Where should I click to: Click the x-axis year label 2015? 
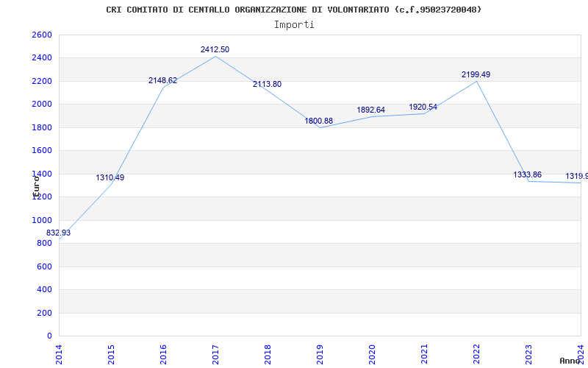(x=111, y=355)
